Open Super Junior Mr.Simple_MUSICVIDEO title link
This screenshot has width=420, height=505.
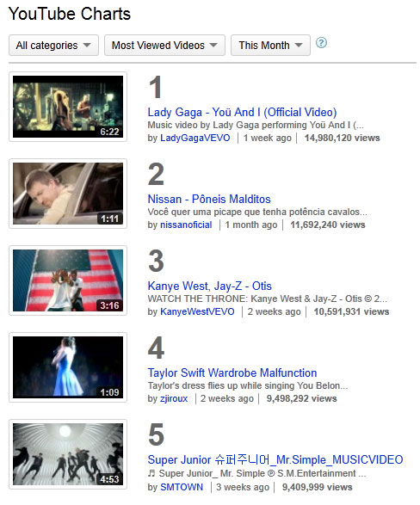[275, 459]
